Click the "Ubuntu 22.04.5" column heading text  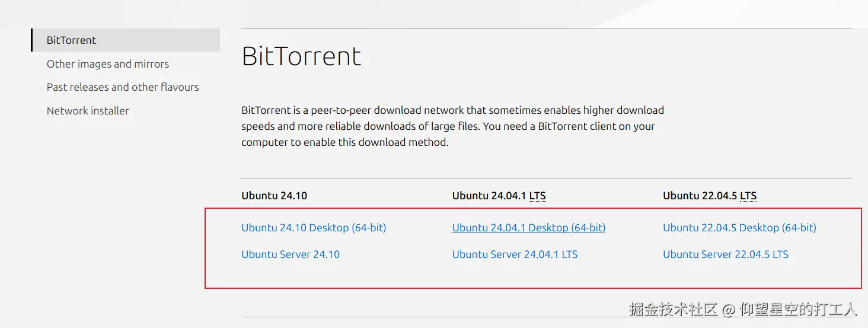(700, 196)
